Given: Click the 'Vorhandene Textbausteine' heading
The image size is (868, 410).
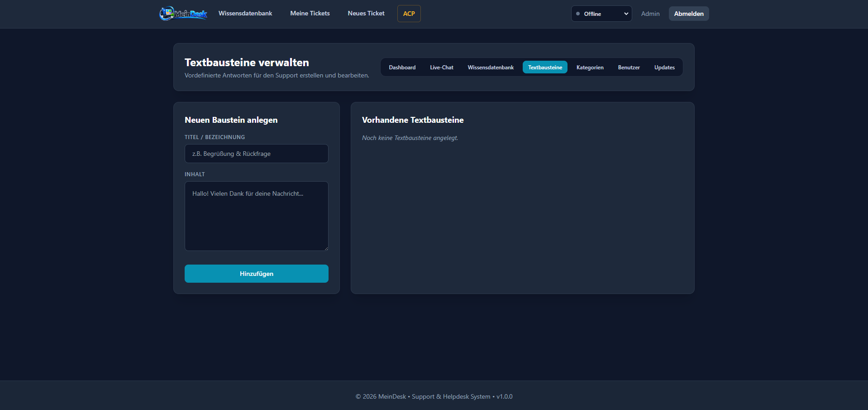Looking at the screenshot, I should [x=413, y=120].
